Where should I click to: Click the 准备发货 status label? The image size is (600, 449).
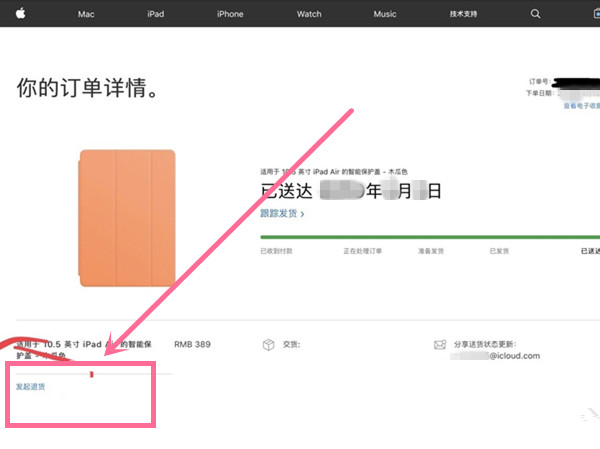pos(430,251)
